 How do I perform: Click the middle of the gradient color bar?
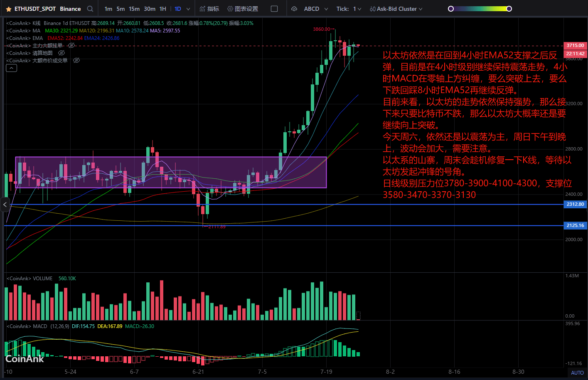tap(480, 9)
